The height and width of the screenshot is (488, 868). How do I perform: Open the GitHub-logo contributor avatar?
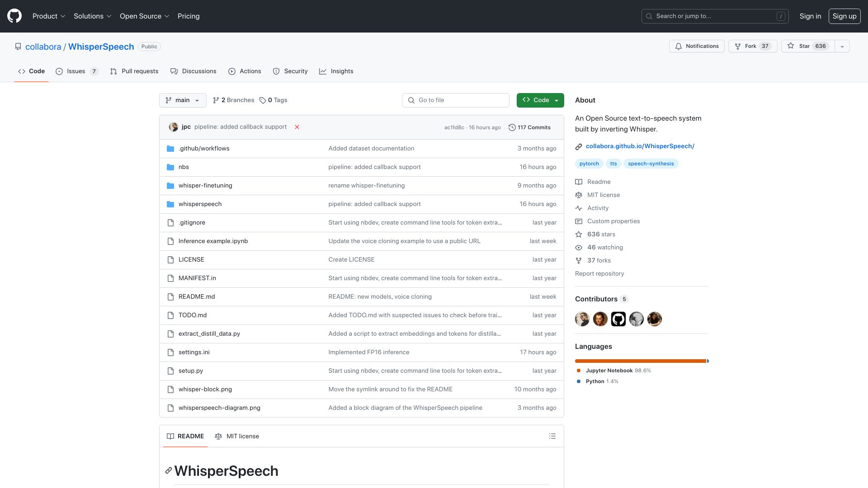[x=618, y=319]
